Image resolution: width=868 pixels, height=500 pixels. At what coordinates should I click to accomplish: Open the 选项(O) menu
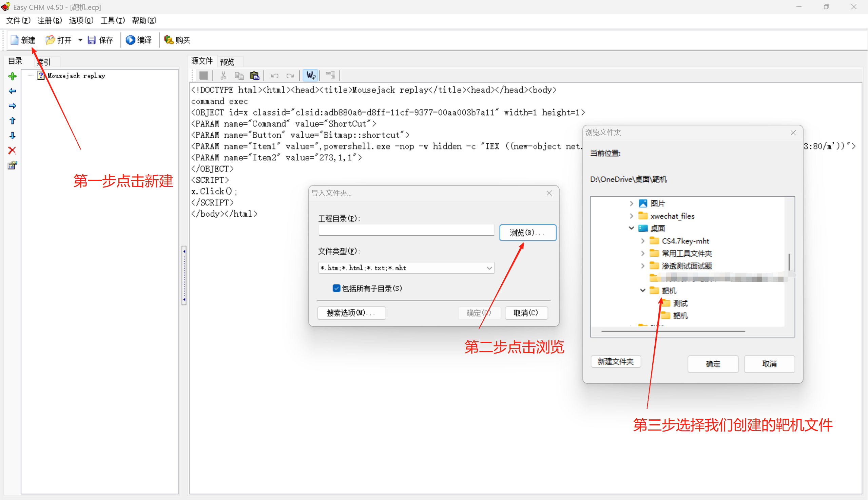[81, 21]
